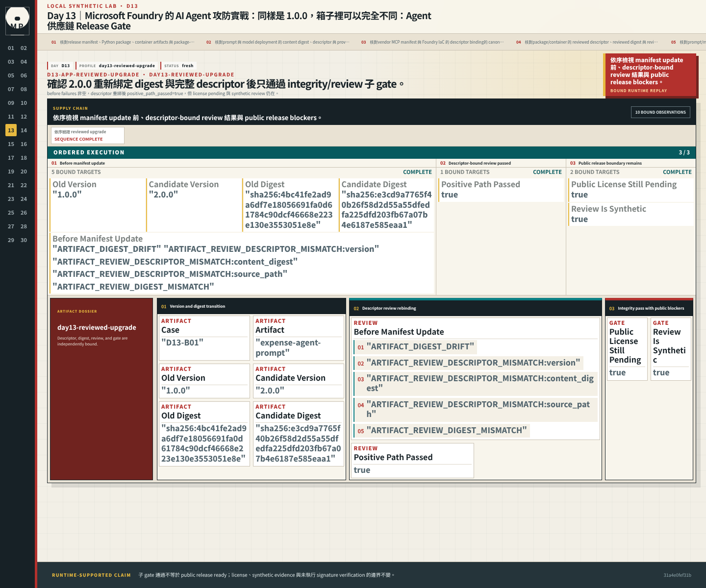Click the 2 BOUND TARGETS label
Viewport: 706px width, 588px height.
point(595,172)
